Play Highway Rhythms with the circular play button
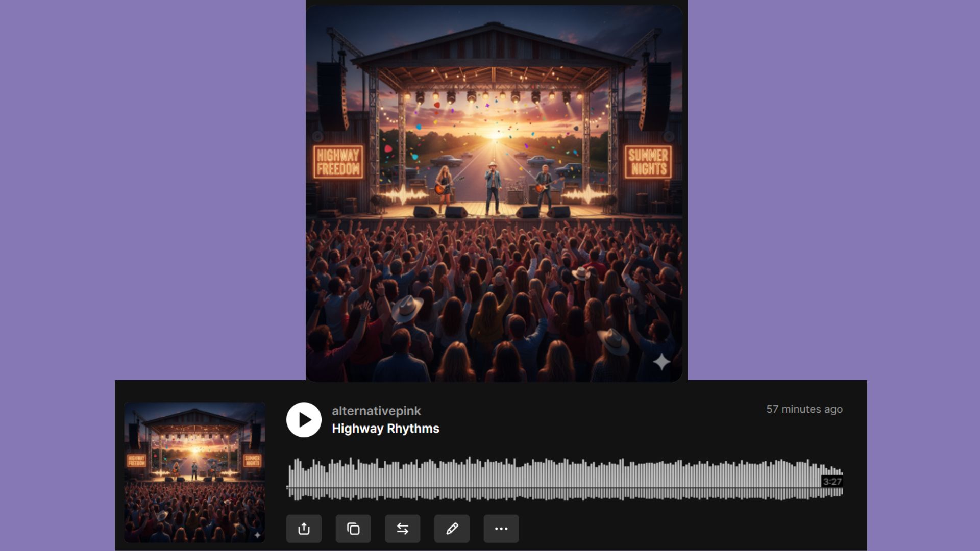The width and height of the screenshot is (980, 551). (305, 419)
